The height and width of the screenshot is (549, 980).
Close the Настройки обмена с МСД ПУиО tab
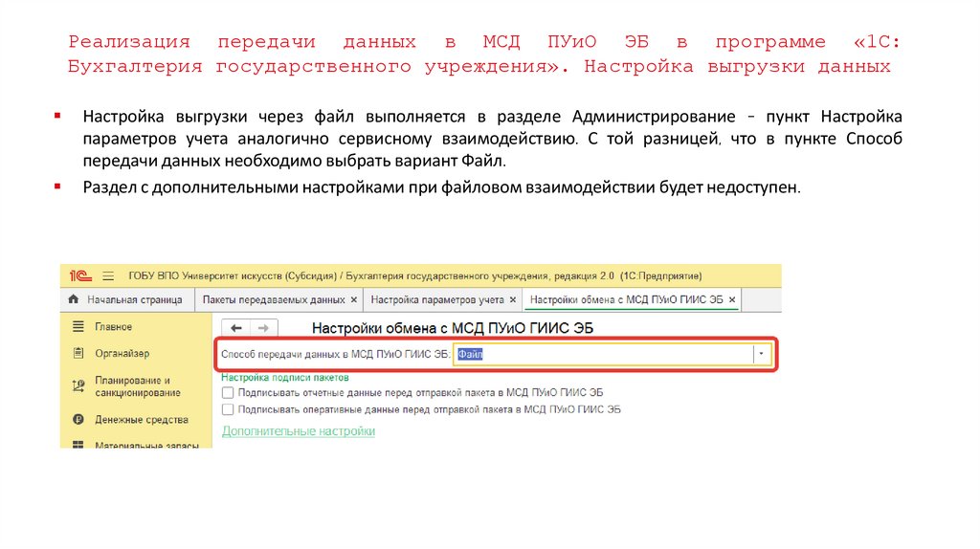click(x=732, y=300)
